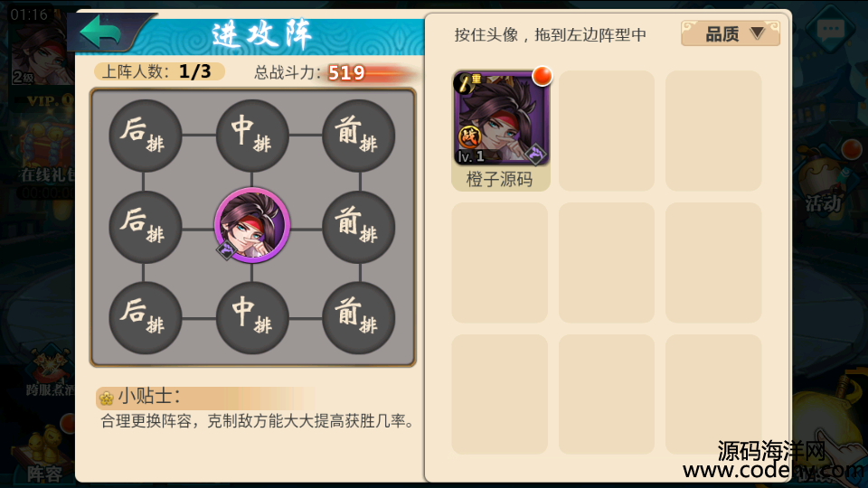The height and width of the screenshot is (488, 868).
Task: Choose the middle 前排 formation slot
Action: coord(358,227)
